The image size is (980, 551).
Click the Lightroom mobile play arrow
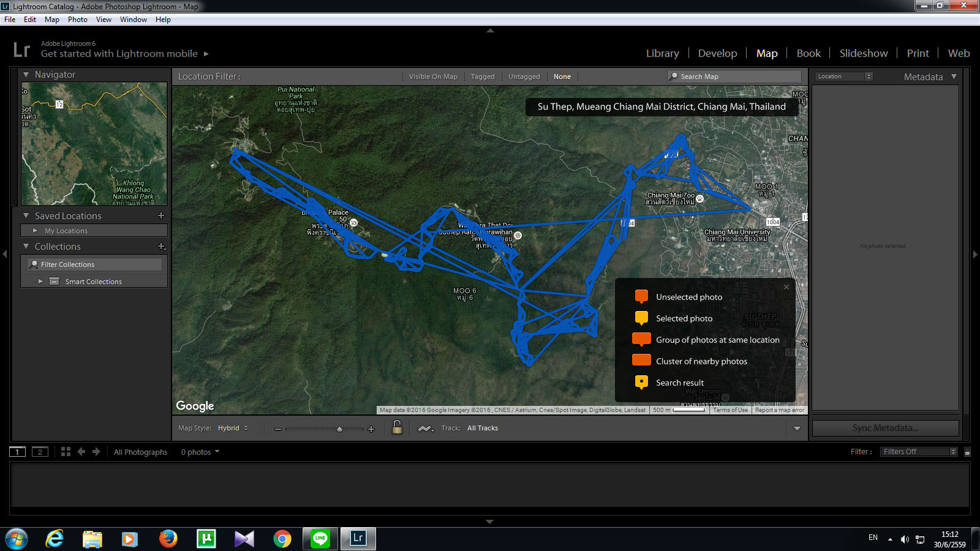coord(206,54)
